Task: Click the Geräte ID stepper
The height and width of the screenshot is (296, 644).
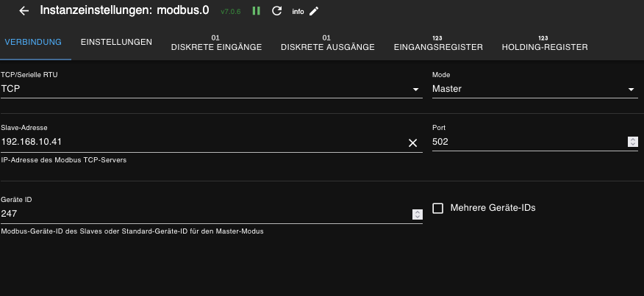Action: coord(417,214)
